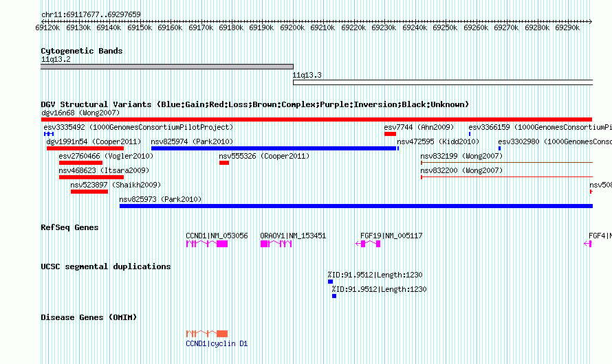The width and height of the screenshot is (612, 364).
Task: Click the nsv523897 (Shaikh2009) red bar
Action: (89, 192)
